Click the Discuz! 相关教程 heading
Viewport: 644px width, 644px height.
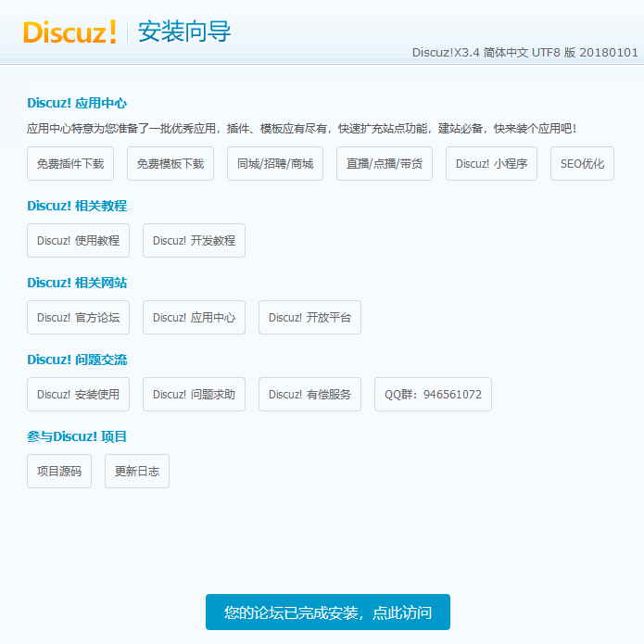pyautogui.click(x=77, y=206)
